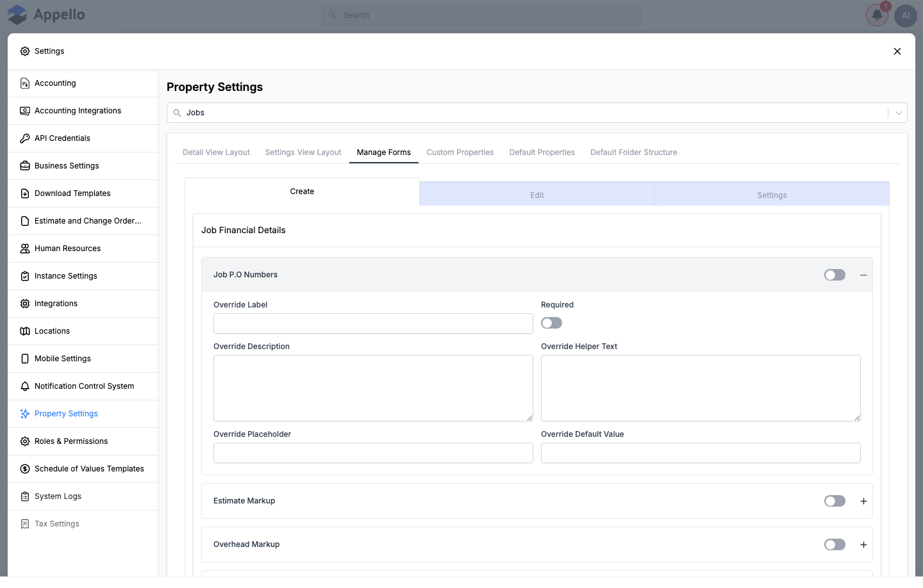Click the search magnifier icon in the Jobs selector

click(178, 113)
